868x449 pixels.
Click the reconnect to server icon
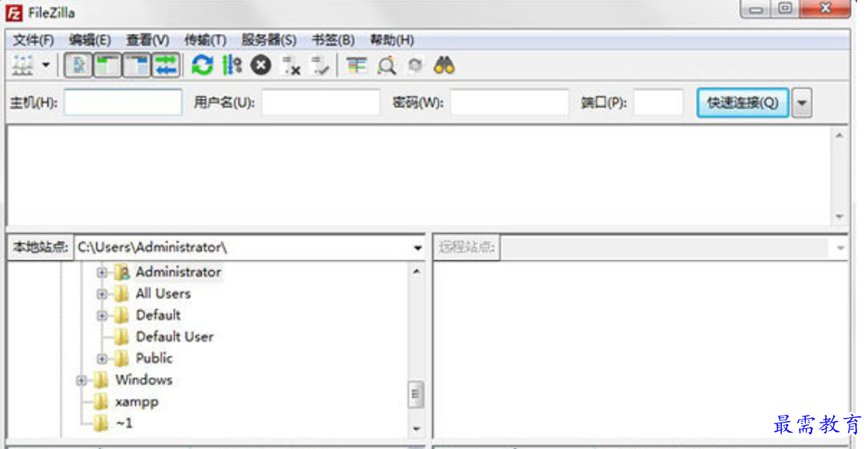click(x=320, y=65)
